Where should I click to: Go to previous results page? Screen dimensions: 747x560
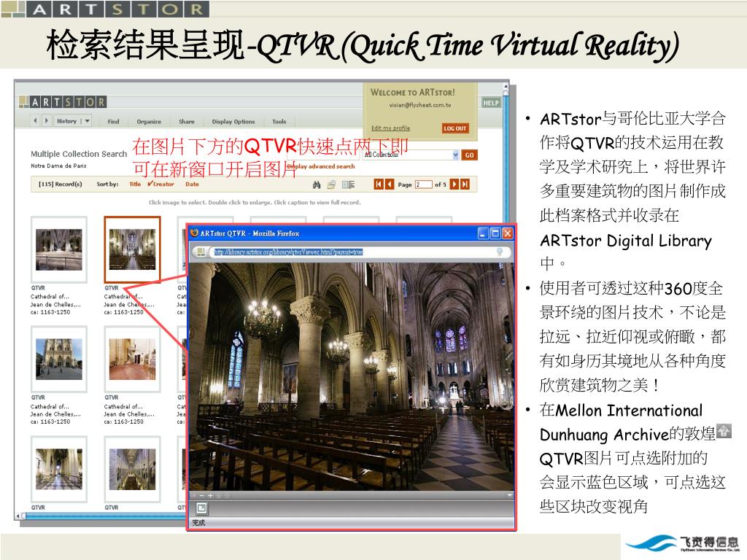pos(390,184)
